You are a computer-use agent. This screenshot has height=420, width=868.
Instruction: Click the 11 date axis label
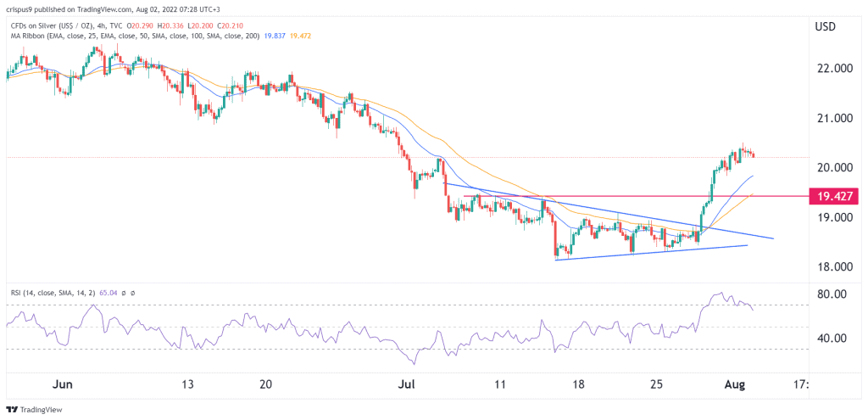click(x=500, y=384)
